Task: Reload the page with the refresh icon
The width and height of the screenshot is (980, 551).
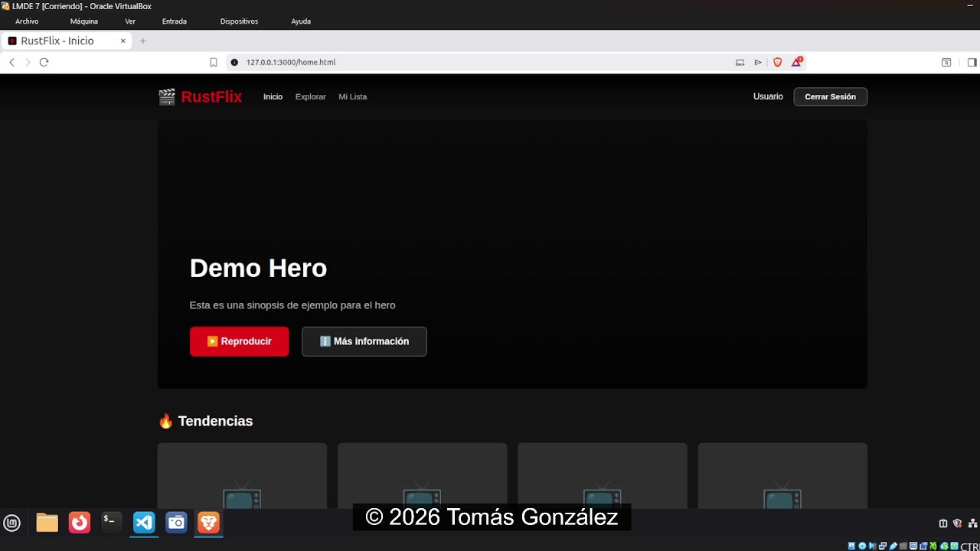Action: click(x=44, y=62)
